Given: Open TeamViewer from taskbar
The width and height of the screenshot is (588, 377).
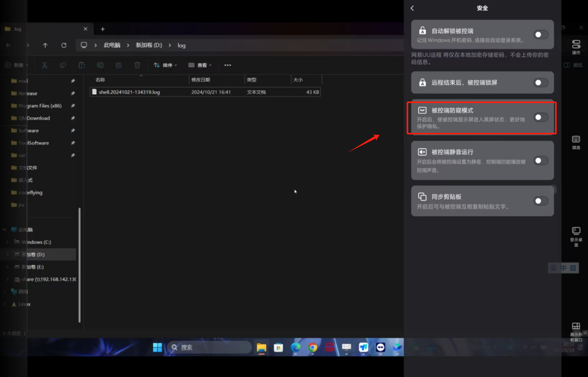Looking at the screenshot, I should (380, 348).
